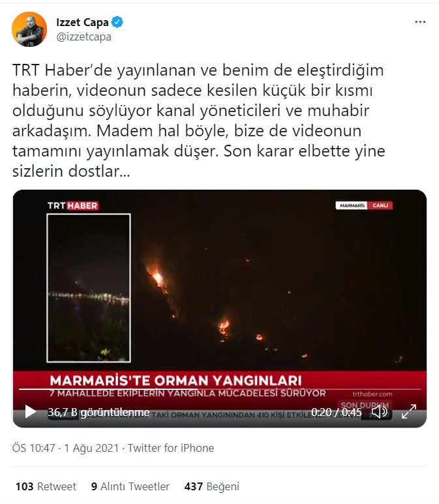Click the tweet text about TRT Haber
The height and width of the screenshot is (504, 439).
point(199,121)
